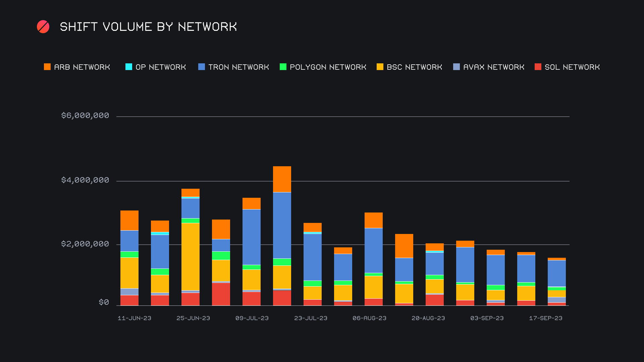Click the ARB NETWORK legend label

82,67
